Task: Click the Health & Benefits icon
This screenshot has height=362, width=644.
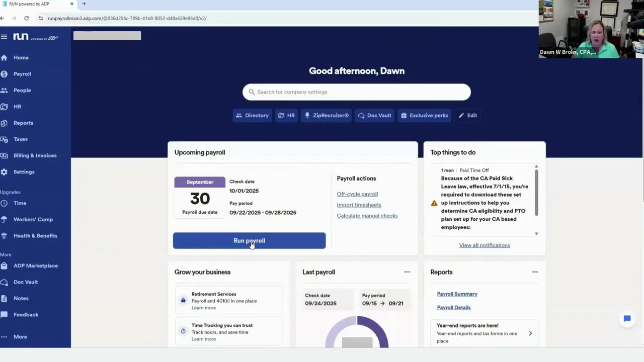Action: pos(4,236)
